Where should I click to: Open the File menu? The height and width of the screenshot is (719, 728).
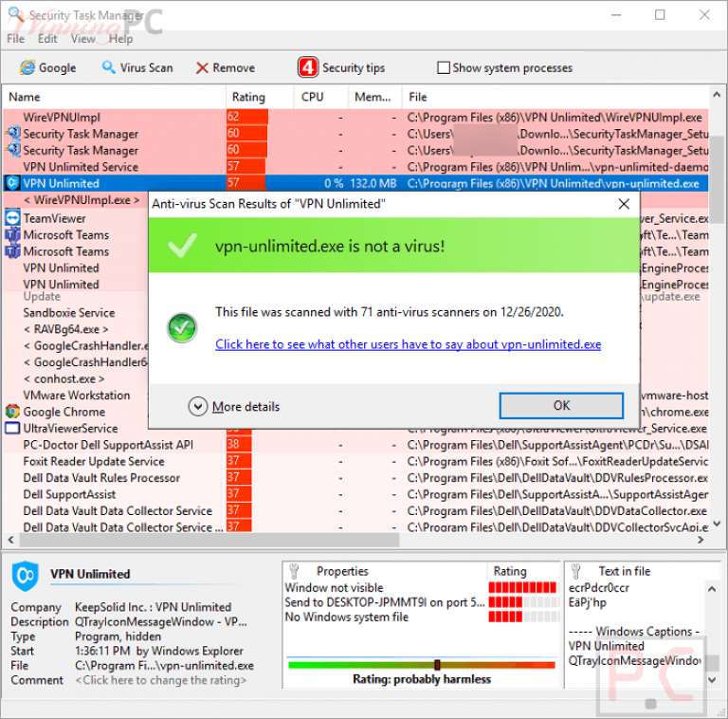tap(15, 39)
